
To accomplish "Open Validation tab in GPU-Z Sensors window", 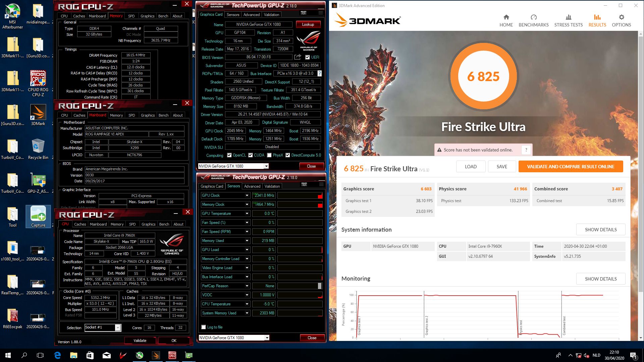I will coord(272,186).
